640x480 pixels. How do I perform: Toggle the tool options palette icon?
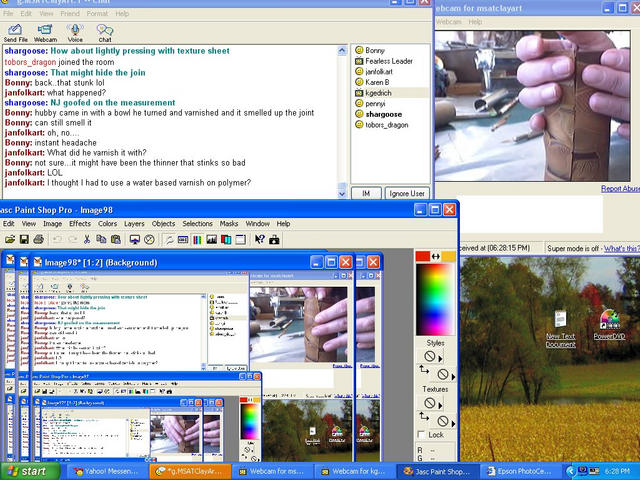coord(183,240)
